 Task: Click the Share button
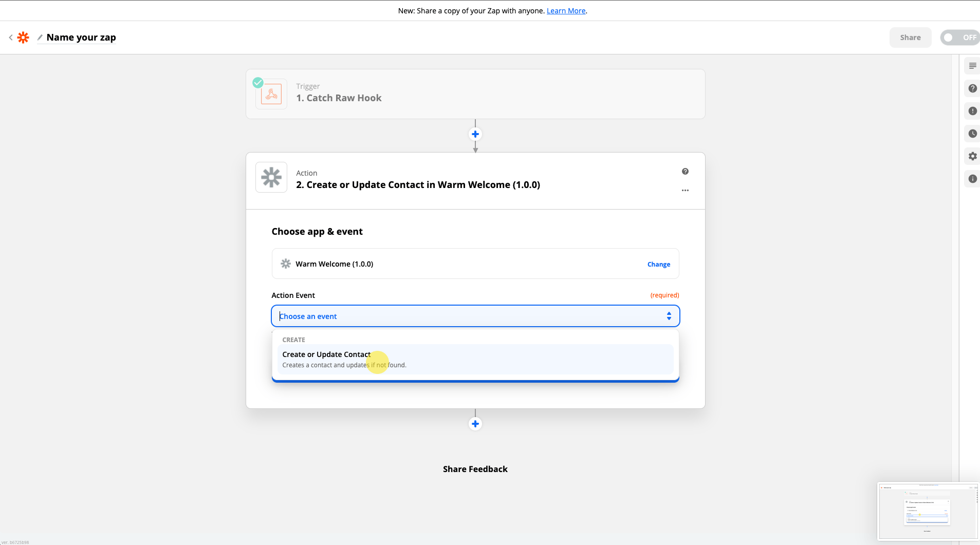[x=910, y=37]
